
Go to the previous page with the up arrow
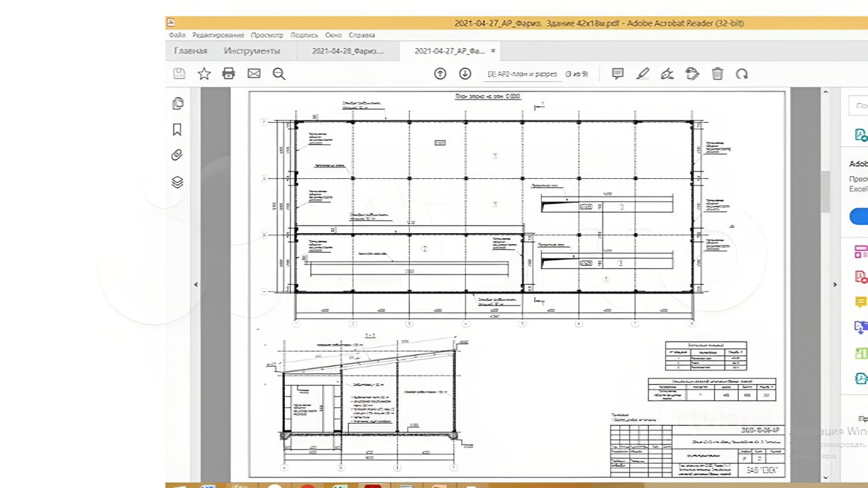(x=440, y=74)
